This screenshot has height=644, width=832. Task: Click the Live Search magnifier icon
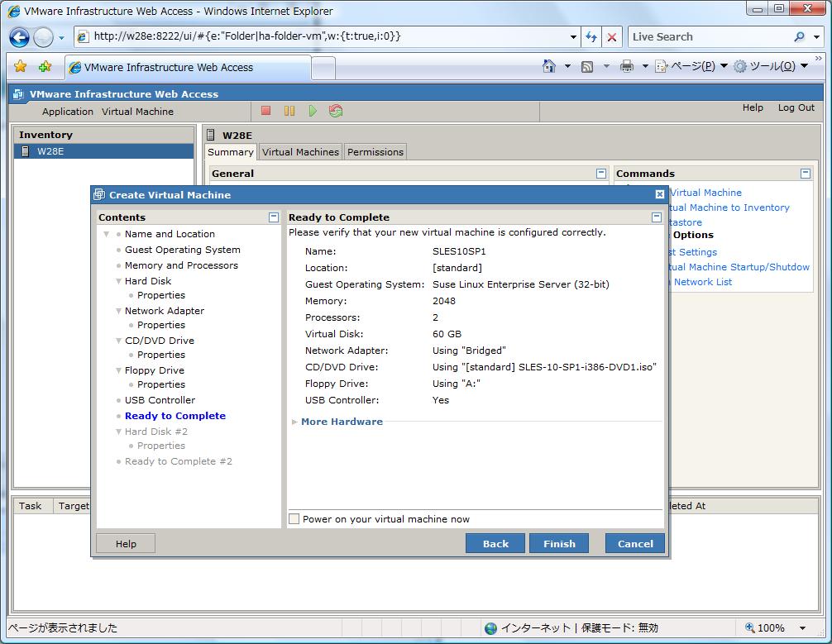pyautogui.click(x=799, y=36)
